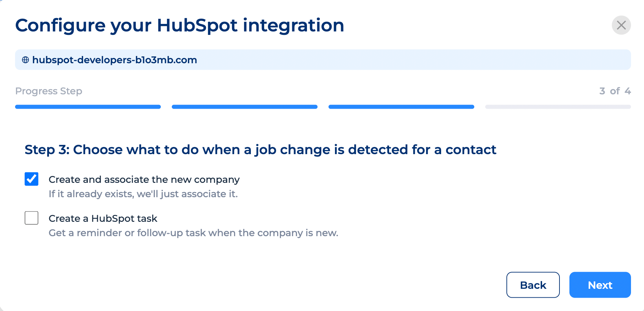Image resolution: width=644 pixels, height=311 pixels.
Task: Close the HubSpot integration dialog
Action: tap(621, 25)
